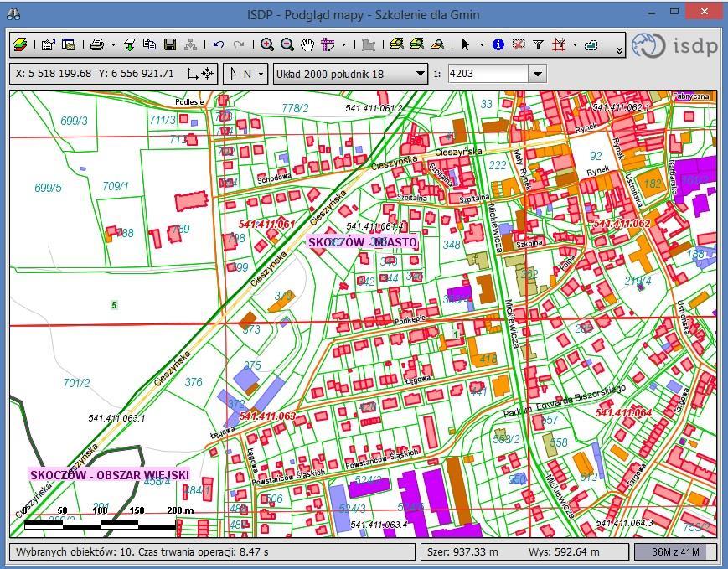
Task: Redo the map view change
Action: pyautogui.click(x=239, y=44)
